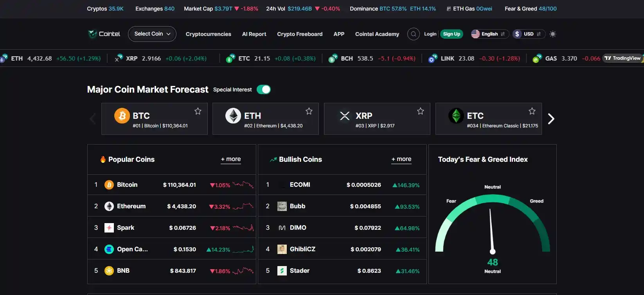
Task: Open the AI Report menu item
Action: (254, 34)
